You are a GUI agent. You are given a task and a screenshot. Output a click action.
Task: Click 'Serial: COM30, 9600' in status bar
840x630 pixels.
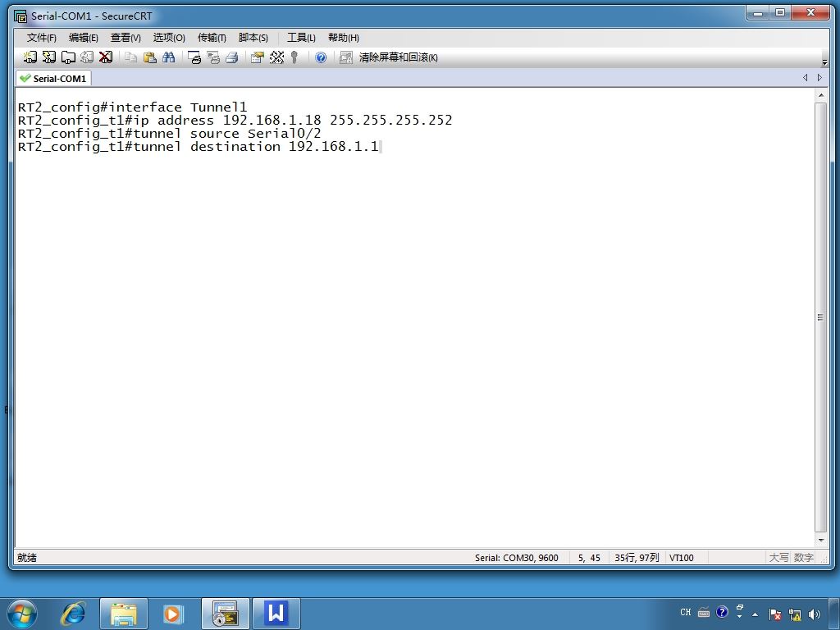pos(517,558)
